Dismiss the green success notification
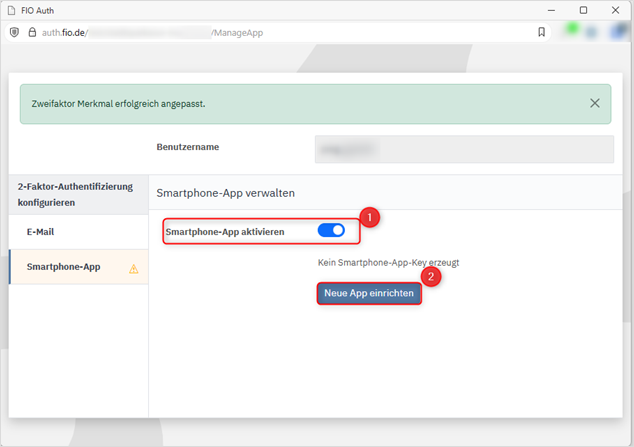634x447 pixels. [595, 103]
